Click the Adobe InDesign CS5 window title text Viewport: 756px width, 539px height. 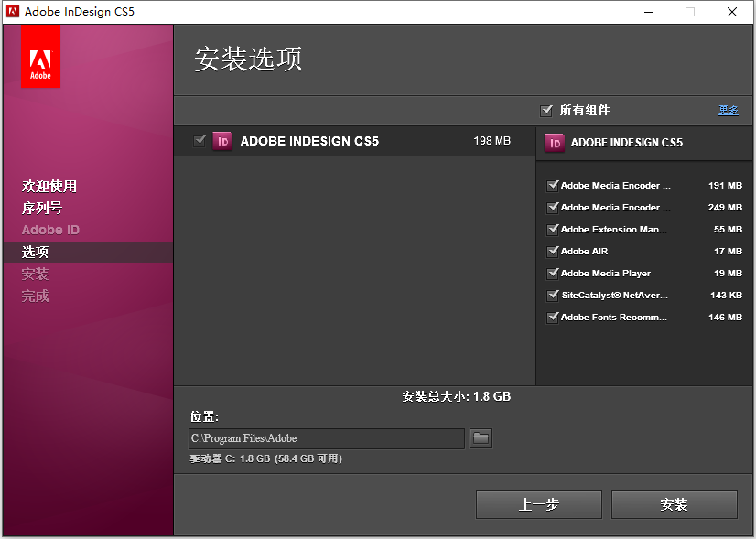[x=80, y=12]
